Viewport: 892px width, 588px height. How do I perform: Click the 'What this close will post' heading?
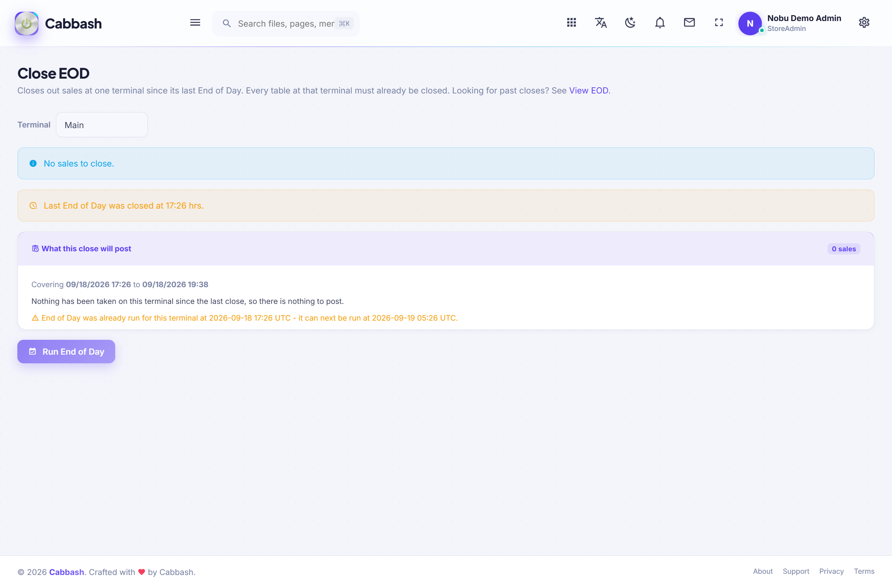point(86,249)
